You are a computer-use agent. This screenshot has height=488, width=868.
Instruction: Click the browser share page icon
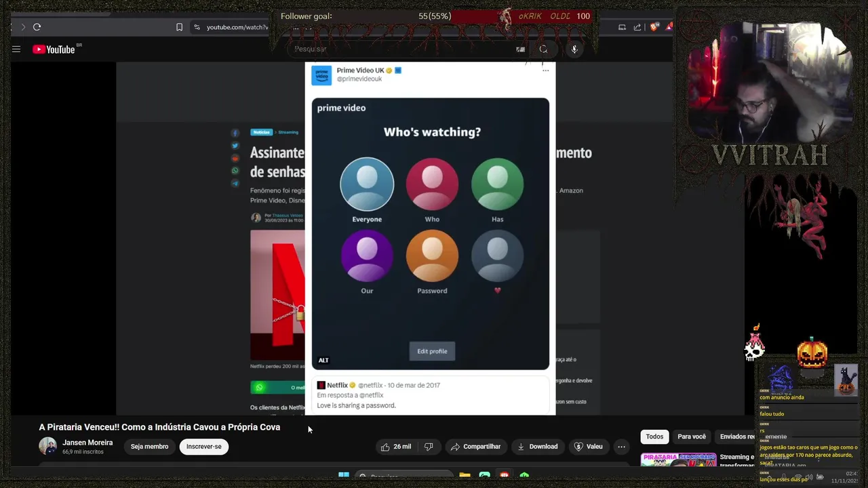[x=637, y=27]
